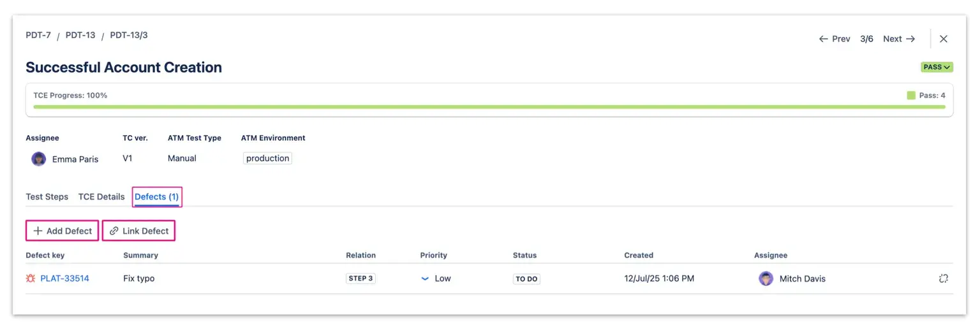Image resolution: width=980 pixels, height=332 pixels.
Task: Go to previous test case execution
Action: 835,39
